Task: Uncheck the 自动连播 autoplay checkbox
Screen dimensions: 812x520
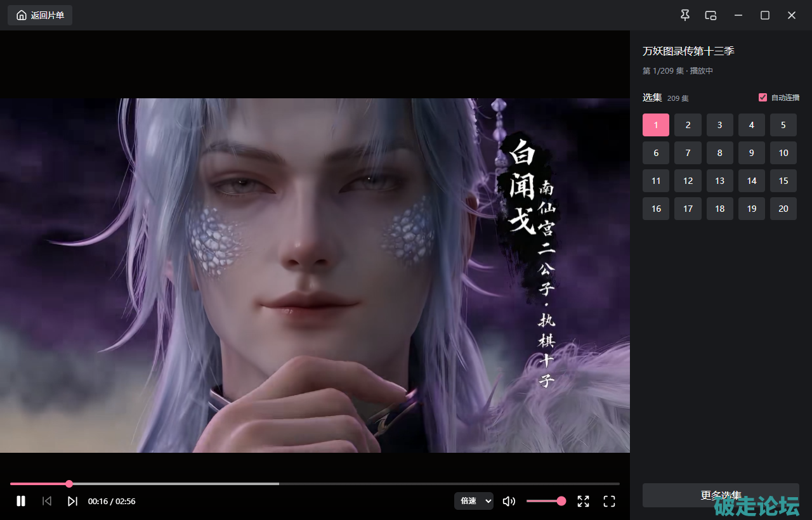Action: tap(763, 98)
